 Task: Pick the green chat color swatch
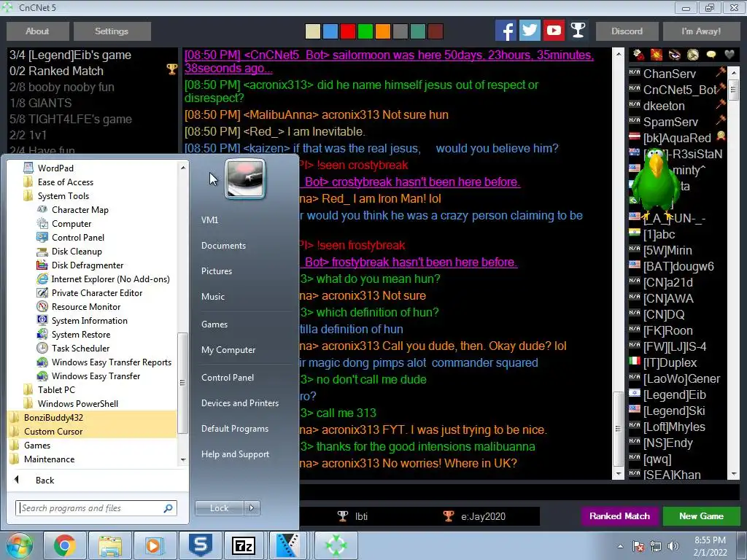click(365, 31)
